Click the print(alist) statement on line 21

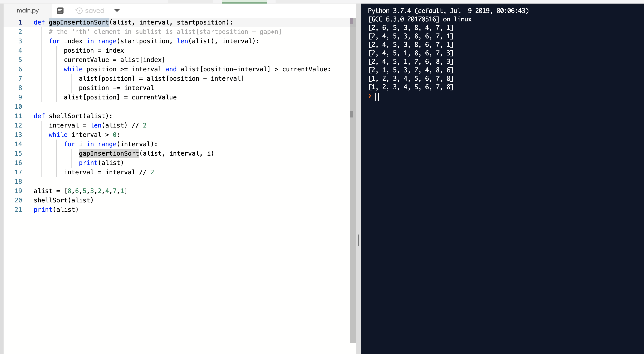56,210
